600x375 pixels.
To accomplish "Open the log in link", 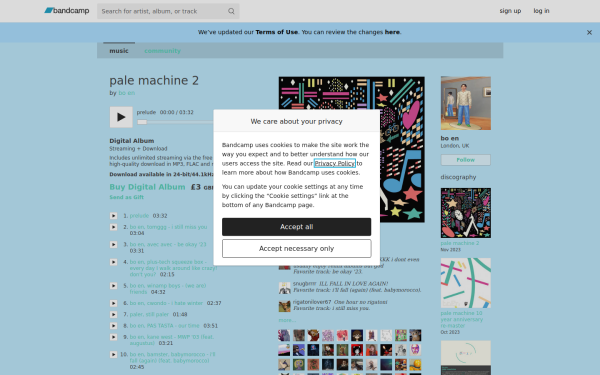I will pos(541,11).
